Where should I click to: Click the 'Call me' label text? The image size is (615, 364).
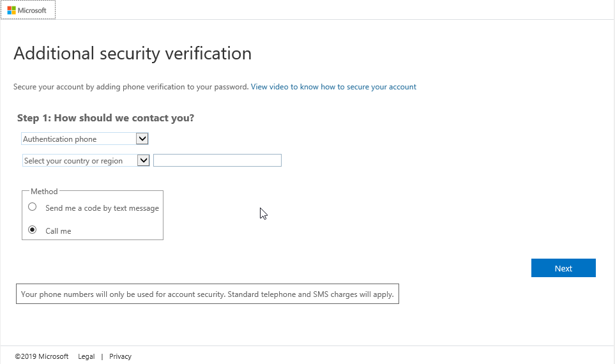pos(58,231)
